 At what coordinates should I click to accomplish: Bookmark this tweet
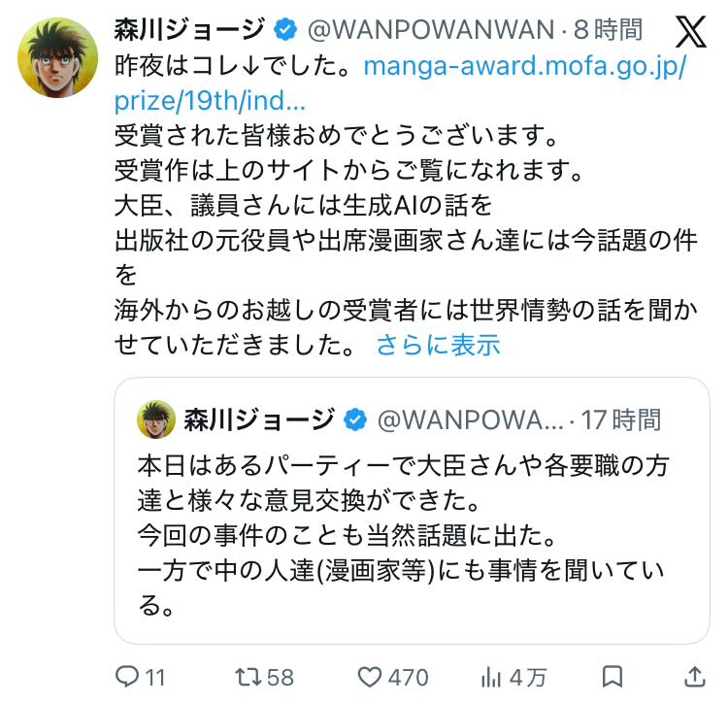tap(612, 677)
